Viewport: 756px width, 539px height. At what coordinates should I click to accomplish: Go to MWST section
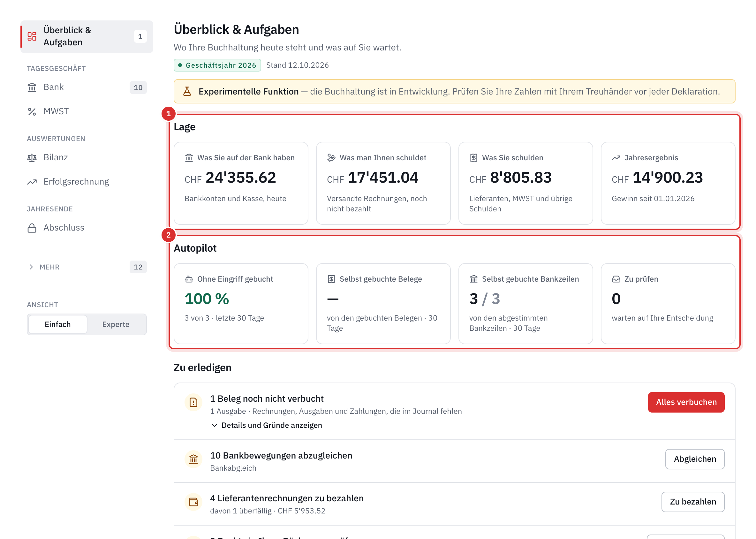point(87,111)
